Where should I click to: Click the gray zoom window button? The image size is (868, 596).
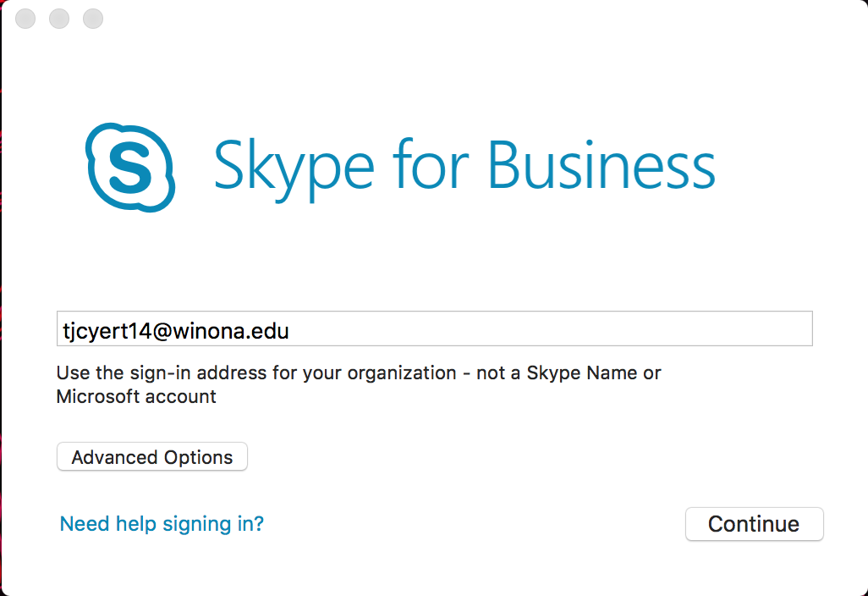93,19
